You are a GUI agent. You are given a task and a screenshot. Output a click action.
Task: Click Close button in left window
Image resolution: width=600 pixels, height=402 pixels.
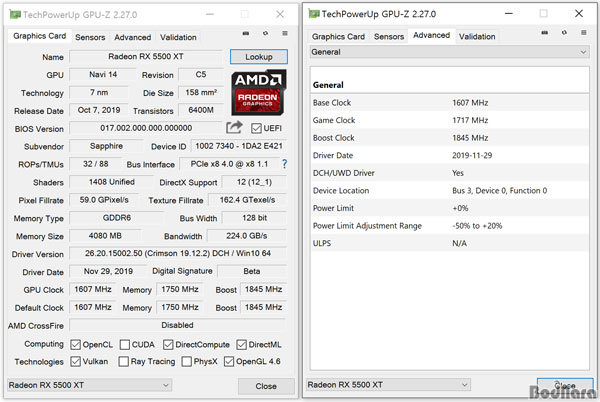(266, 386)
